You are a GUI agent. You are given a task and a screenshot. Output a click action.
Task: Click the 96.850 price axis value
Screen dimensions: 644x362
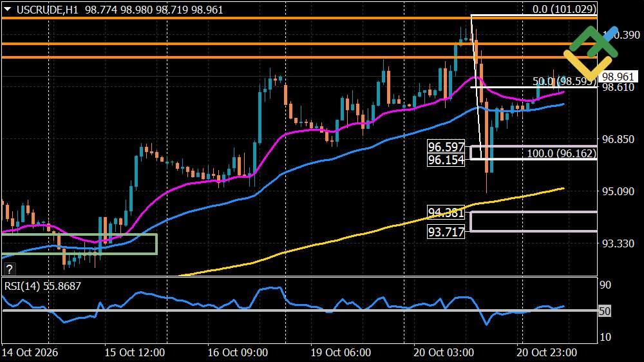(618, 139)
